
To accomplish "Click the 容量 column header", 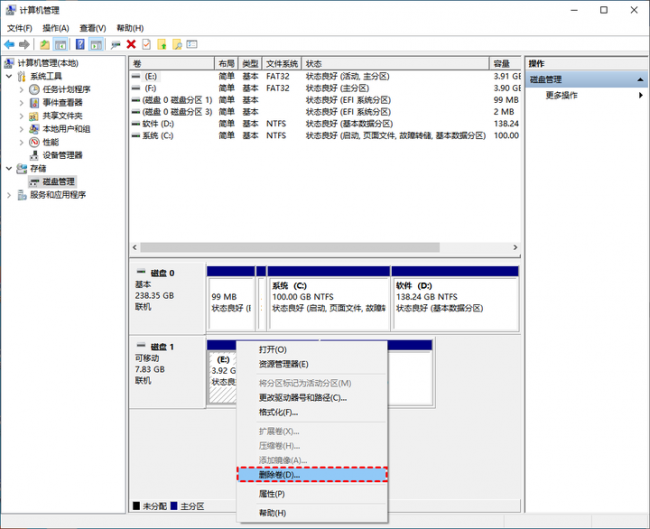I will (505, 63).
